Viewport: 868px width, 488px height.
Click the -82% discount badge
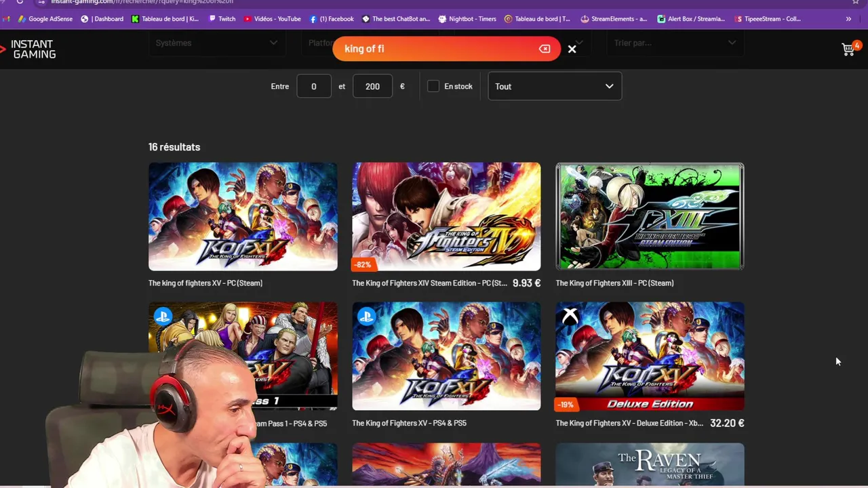point(363,264)
